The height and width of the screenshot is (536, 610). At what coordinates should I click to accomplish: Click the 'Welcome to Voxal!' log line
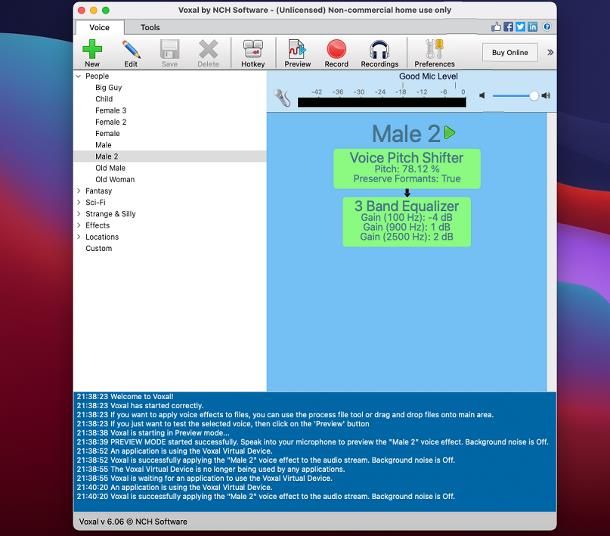click(125, 396)
